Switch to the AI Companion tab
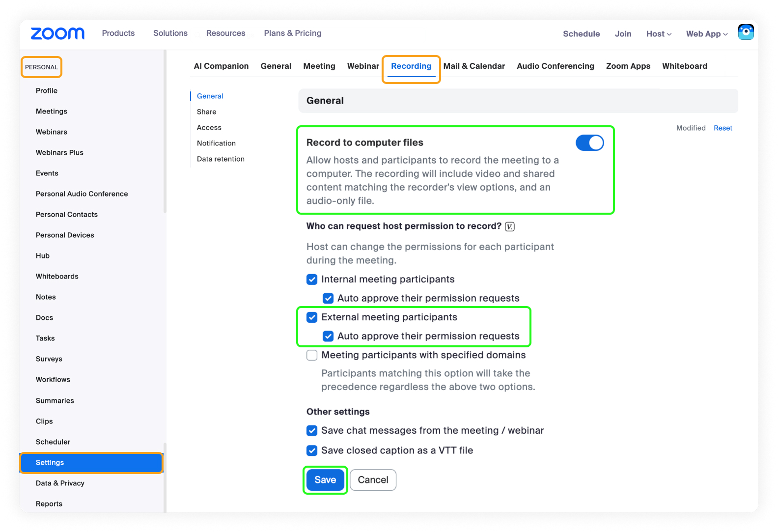The width and height of the screenshot is (778, 532). pyautogui.click(x=221, y=66)
